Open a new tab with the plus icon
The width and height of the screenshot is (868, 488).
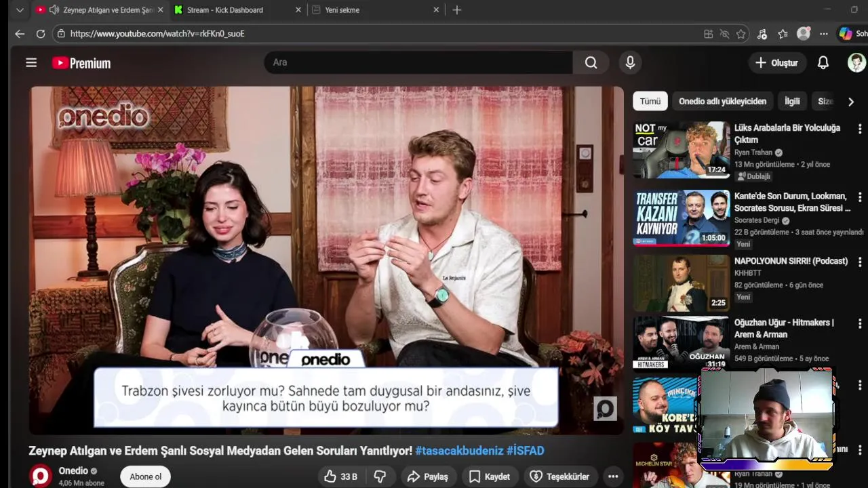point(457,10)
